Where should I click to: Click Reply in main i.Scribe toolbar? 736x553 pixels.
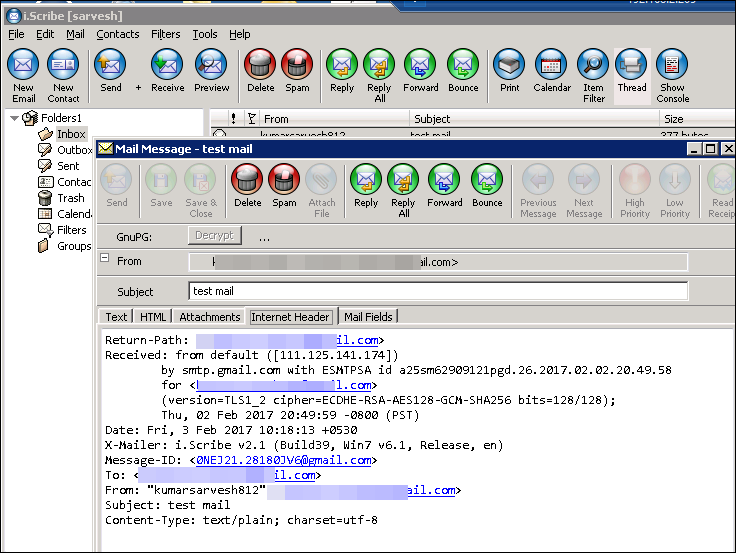tap(342, 70)
